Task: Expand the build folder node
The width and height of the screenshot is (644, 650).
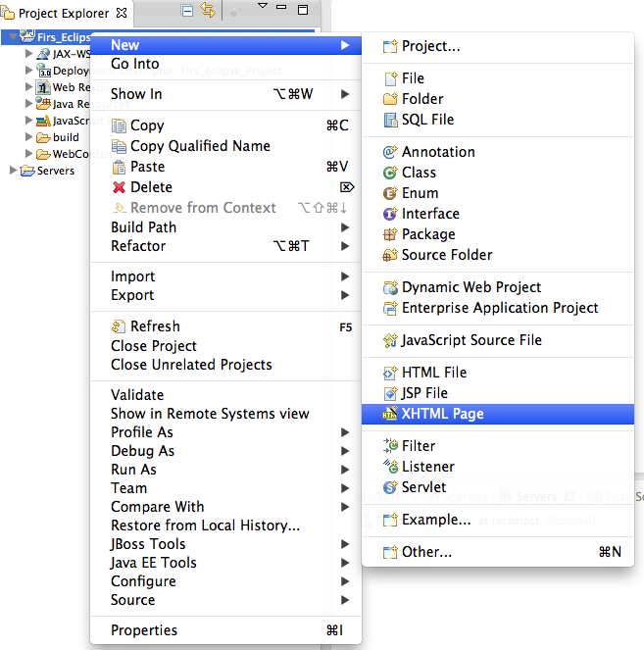Action: tap(28, 137)
